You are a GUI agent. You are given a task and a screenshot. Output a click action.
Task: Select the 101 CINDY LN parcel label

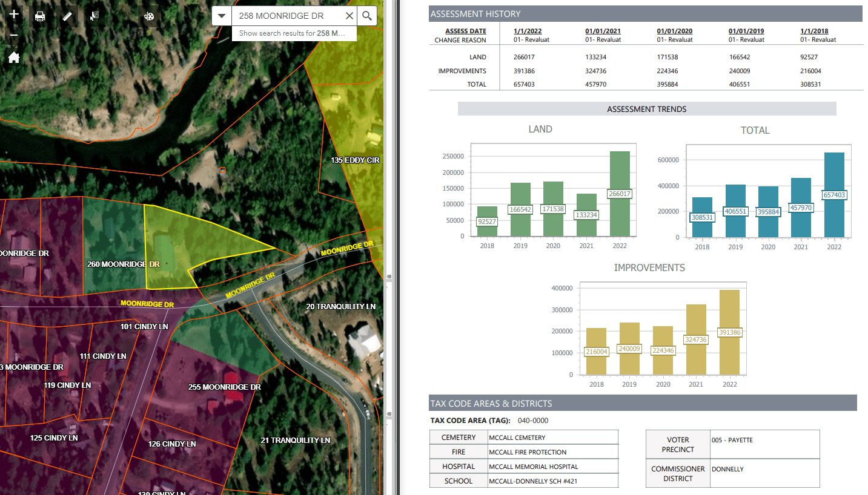point(144,327)
